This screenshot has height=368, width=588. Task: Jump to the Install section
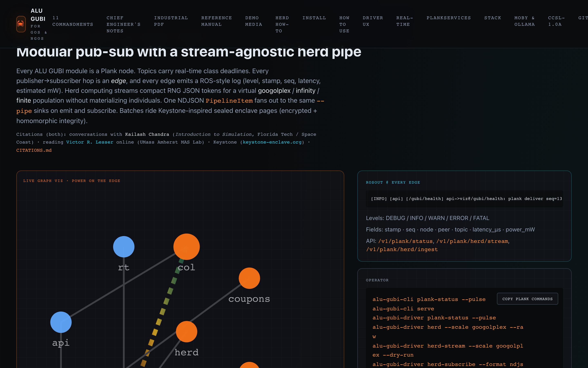(x=314, y=18)
